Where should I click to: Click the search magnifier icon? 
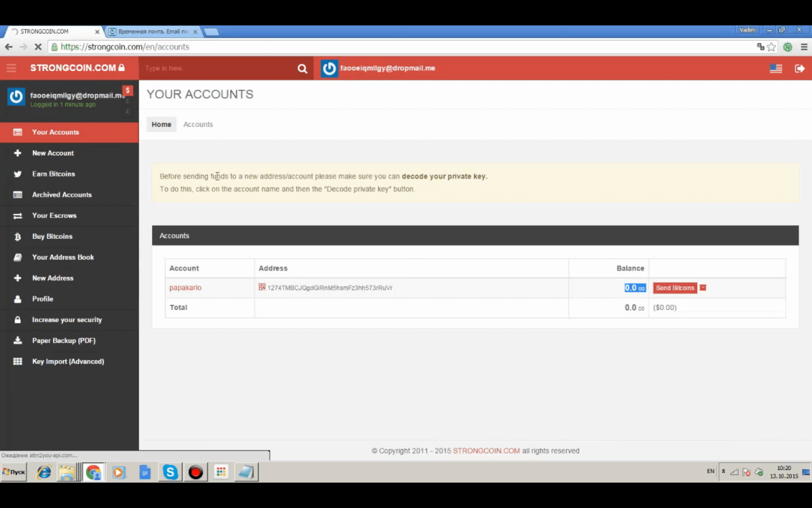pyautogui.click(x=302, y=69)
